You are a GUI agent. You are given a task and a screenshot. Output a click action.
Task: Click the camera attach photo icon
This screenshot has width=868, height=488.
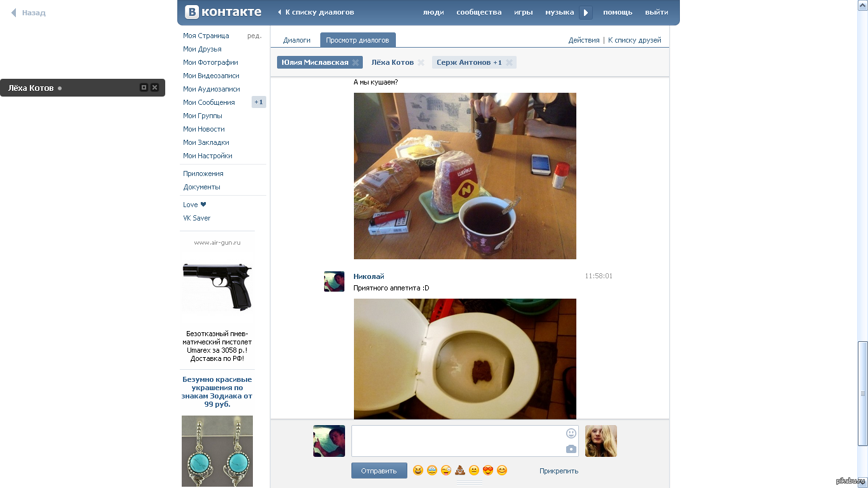571,449
